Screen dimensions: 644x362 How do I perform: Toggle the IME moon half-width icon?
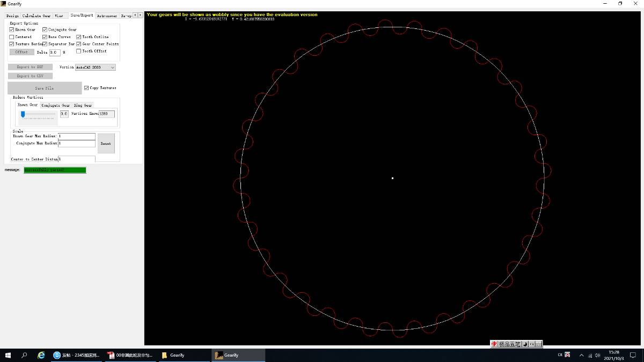coord(525,344)
